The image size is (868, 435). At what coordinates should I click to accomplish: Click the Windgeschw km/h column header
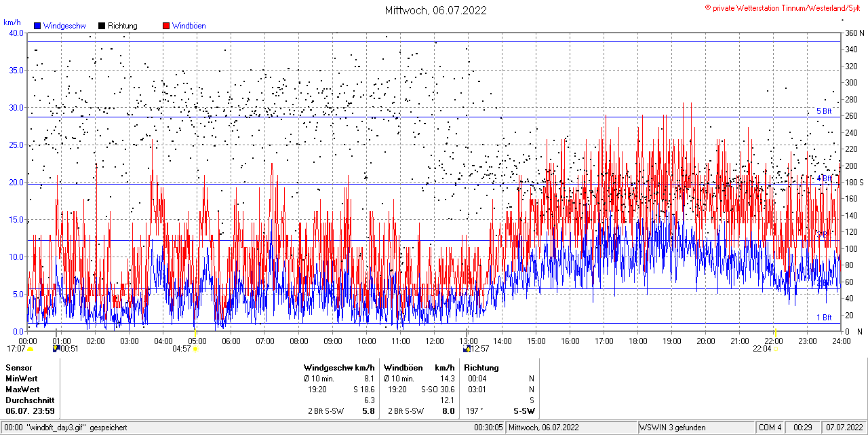pos(338,368)
